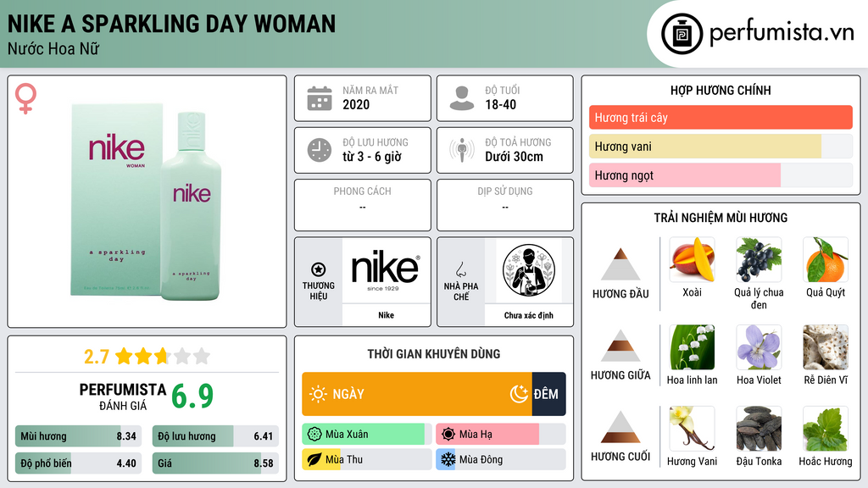The width and height of the screenshot is (868, 488).
Task: Click the 6.9 Perfumista score
Action: click(192, 396)
